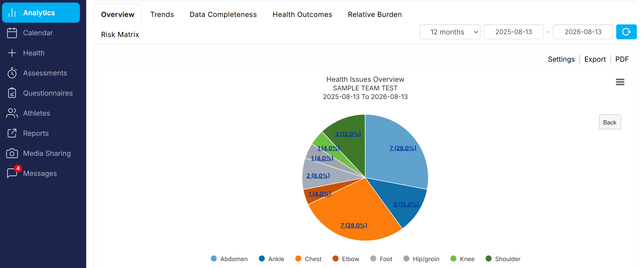
Task: Click the Questionnaires clipboard icon
Action: tap(12, 93)
